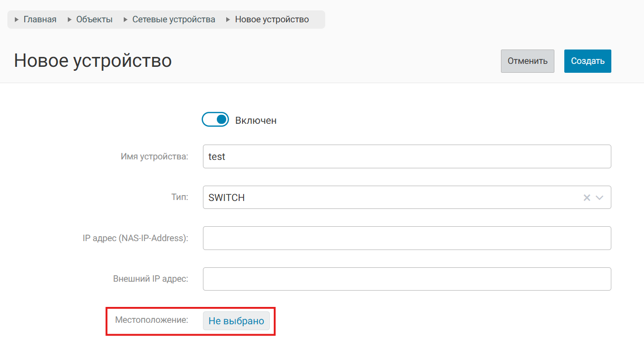Click the Включен label text
This screenshot has height=350, width=644.
[x=255, y=120]
